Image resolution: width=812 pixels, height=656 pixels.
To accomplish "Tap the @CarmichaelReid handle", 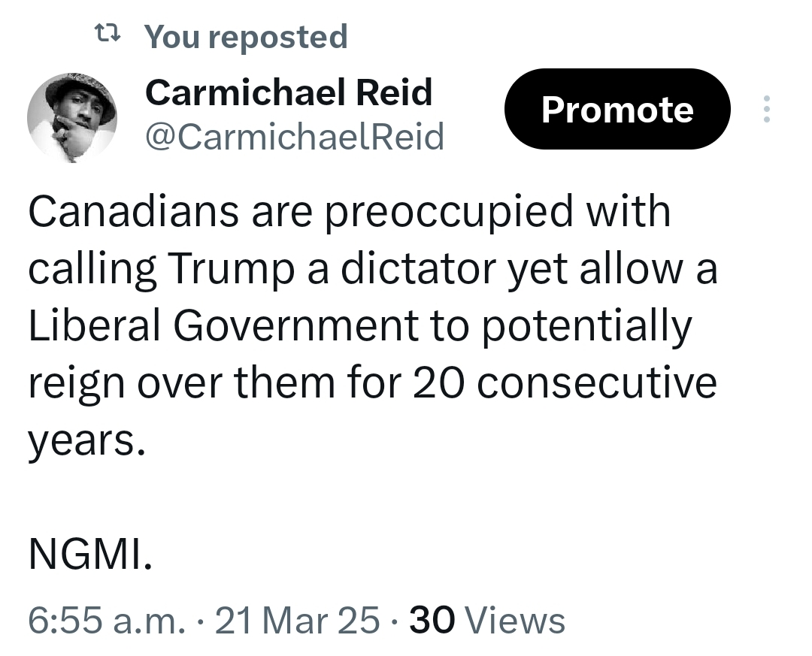I will click(x=294, y=136).
